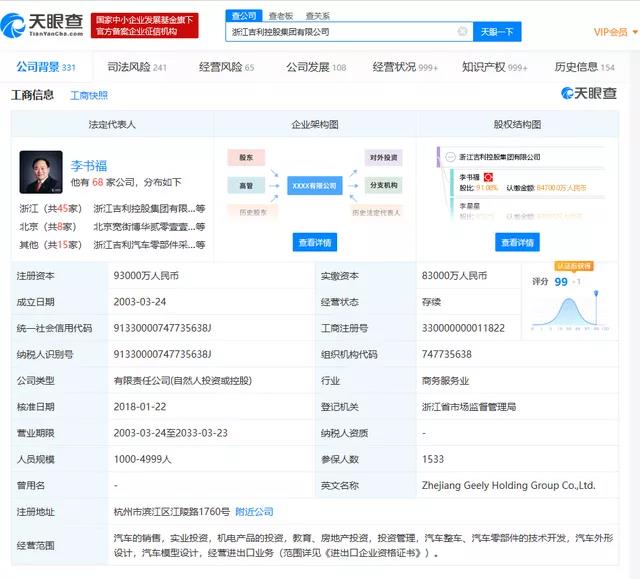Click the score value 99
This screenshot has width=640, height=579.
tap(561, 282)
